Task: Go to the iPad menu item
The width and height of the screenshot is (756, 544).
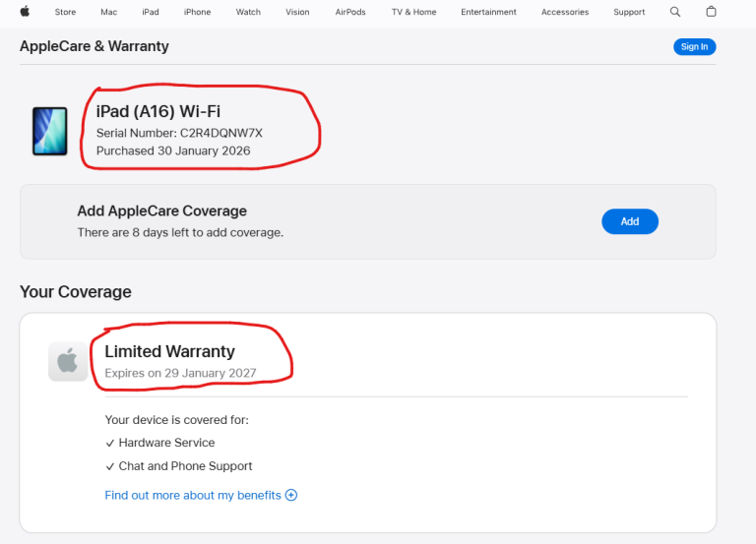Action: point(150,12)
